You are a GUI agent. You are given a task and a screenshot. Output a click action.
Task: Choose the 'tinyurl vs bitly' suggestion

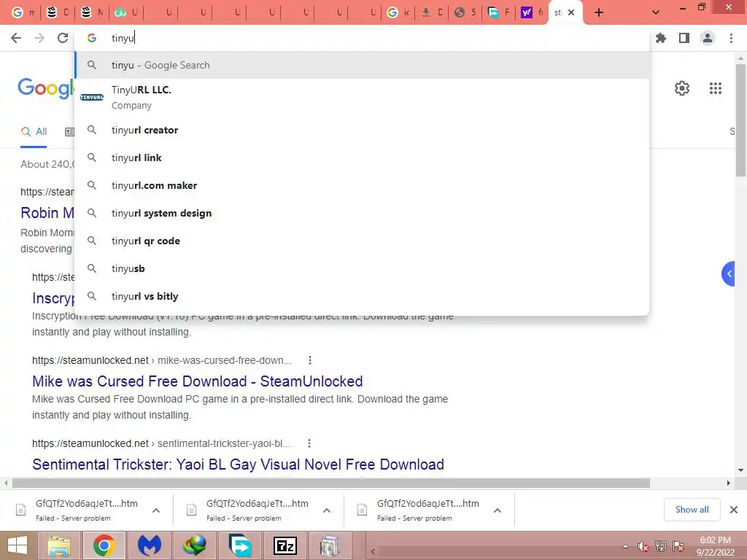pos(362,296)
